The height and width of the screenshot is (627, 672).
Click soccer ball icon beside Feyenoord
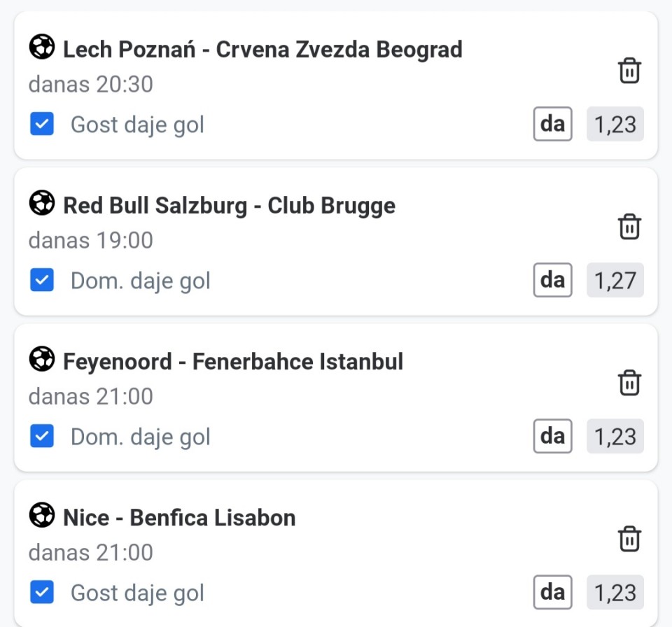42,359
